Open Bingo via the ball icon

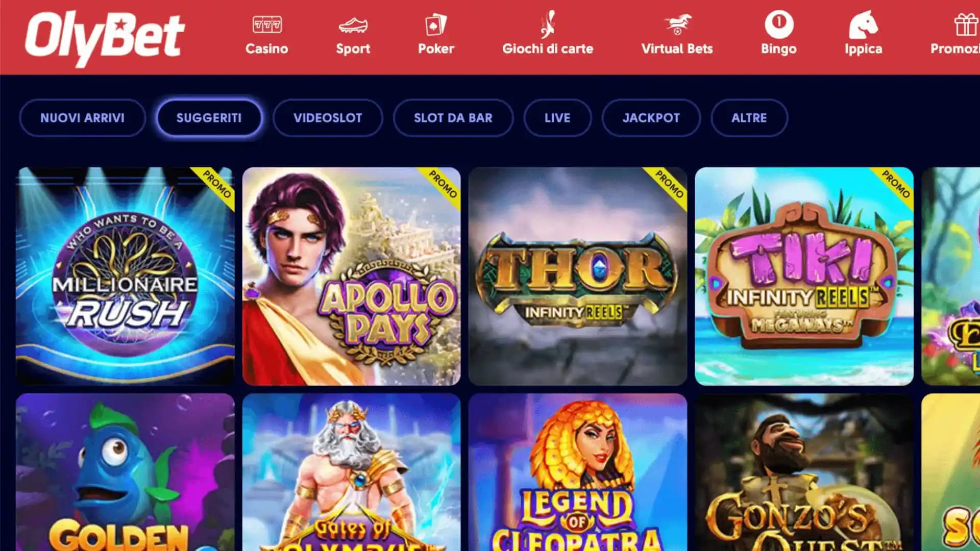(x=779, y=24)
